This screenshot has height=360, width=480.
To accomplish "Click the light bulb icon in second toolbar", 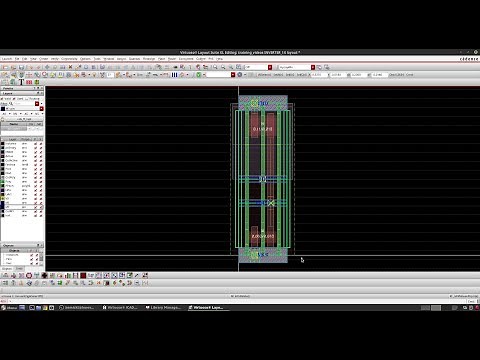I will (94, 75).
